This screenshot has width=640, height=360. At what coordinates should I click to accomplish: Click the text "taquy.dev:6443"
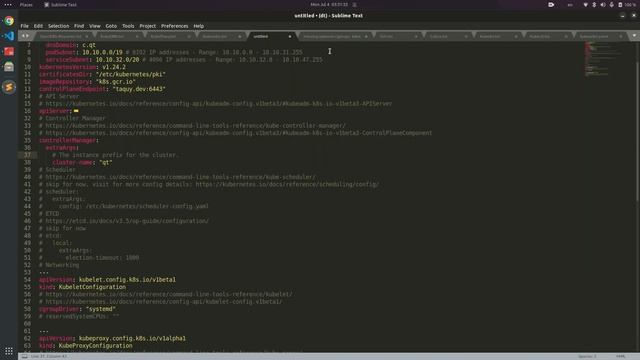pyautogui.click(x=139, y=89)
